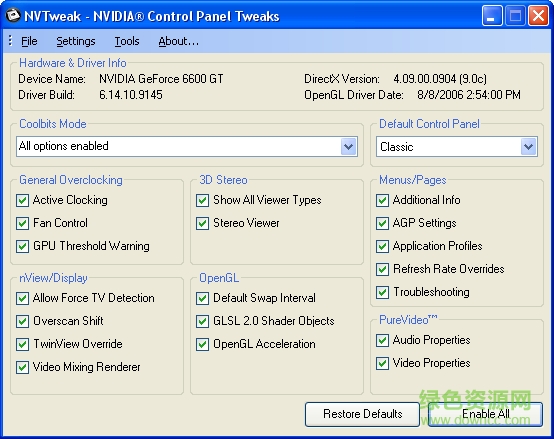Click the Enable All button
This screenshot has height=439, width=554.
485,414
